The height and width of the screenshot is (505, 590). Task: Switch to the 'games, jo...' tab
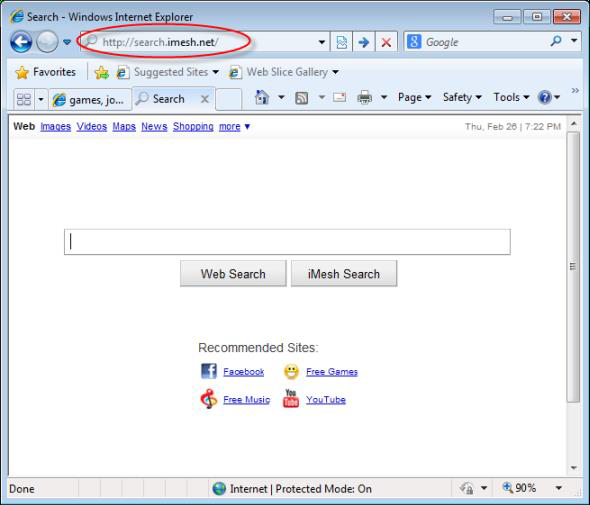pos(90,100)
